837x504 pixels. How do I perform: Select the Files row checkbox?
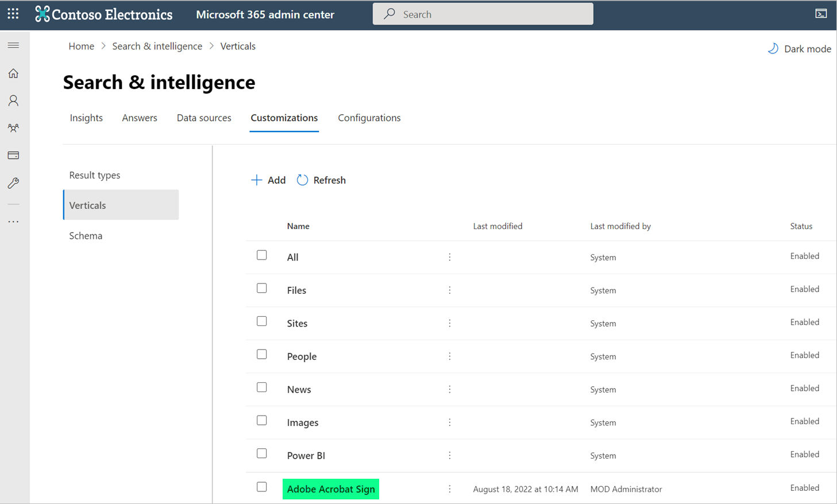(x=262, y=288)
